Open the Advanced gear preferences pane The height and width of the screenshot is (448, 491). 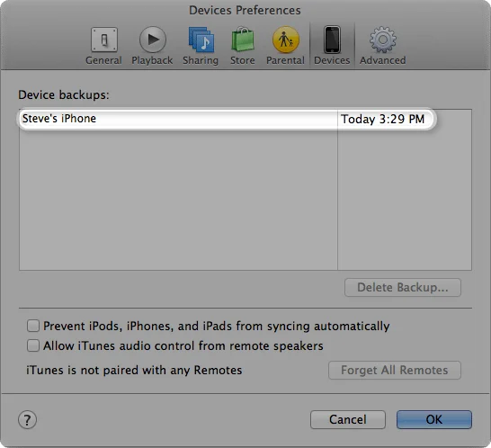tap(383, 46)
